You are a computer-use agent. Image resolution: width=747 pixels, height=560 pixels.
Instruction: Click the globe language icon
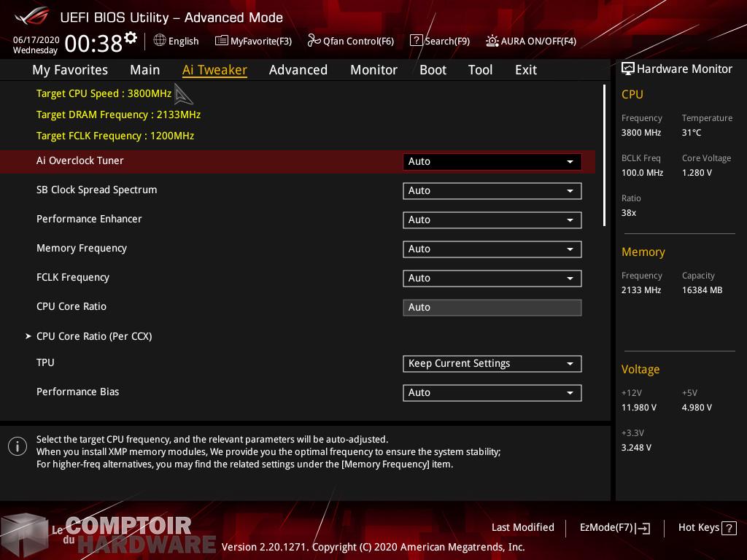[160, 40]
